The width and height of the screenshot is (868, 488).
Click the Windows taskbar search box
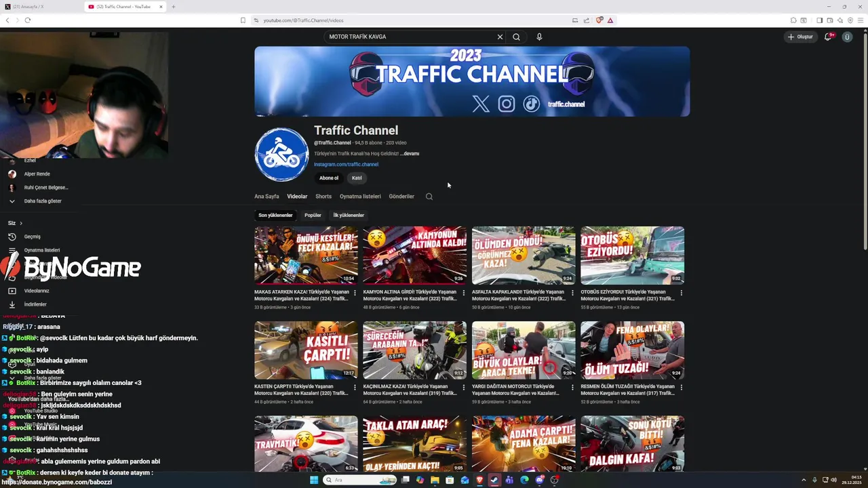[x=359, y=480]
